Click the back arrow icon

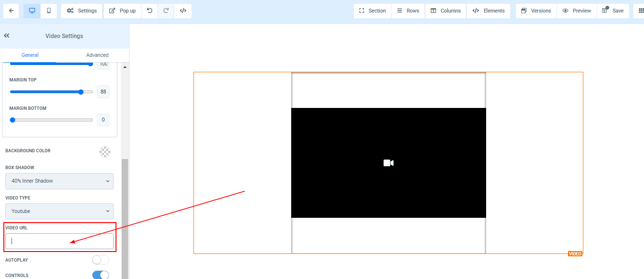click(x=11, y=11)
